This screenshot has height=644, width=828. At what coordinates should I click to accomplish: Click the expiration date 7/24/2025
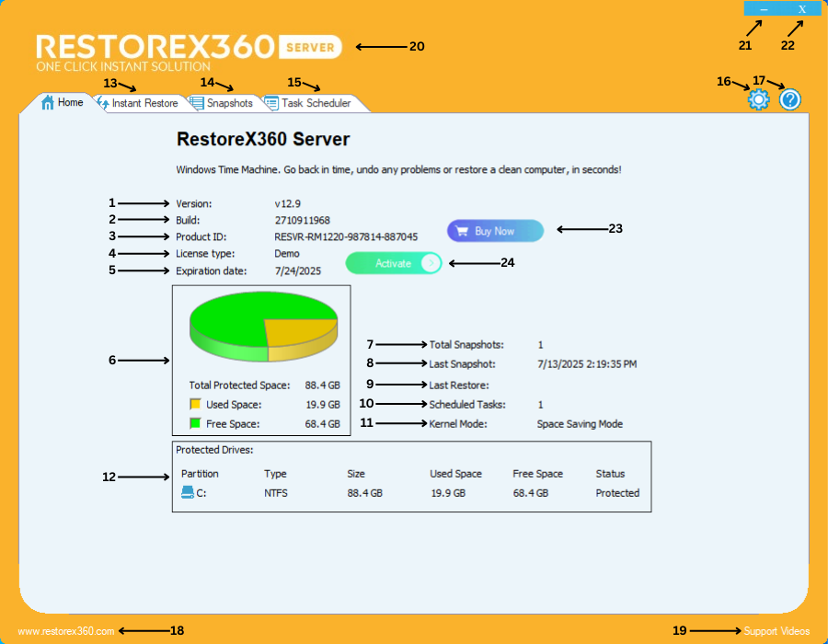pos(298,270)
